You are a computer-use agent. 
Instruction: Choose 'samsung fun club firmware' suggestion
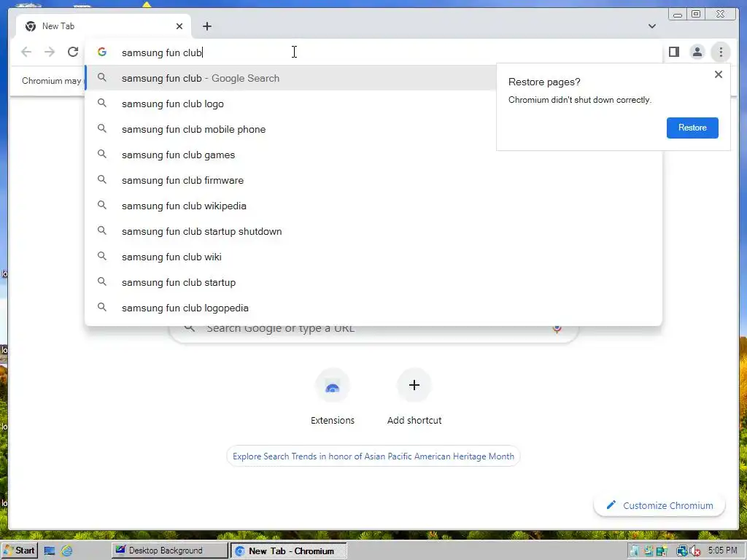(373, 181)
